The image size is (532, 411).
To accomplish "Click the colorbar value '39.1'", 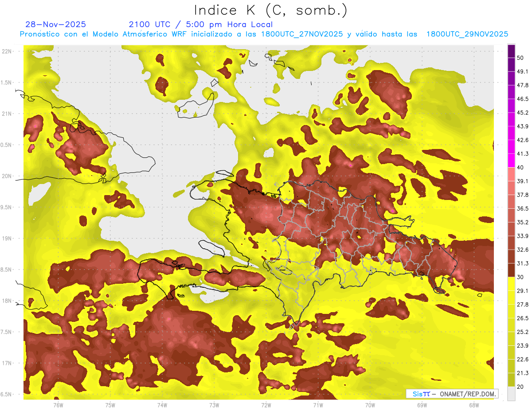I will (522, 181).
